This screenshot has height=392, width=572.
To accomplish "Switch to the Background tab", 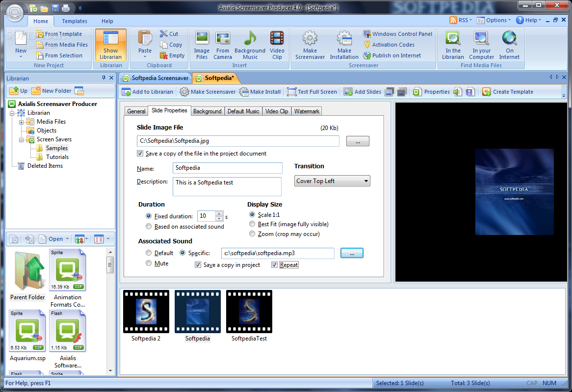I will pyautogui.click(x=207, y=111).
